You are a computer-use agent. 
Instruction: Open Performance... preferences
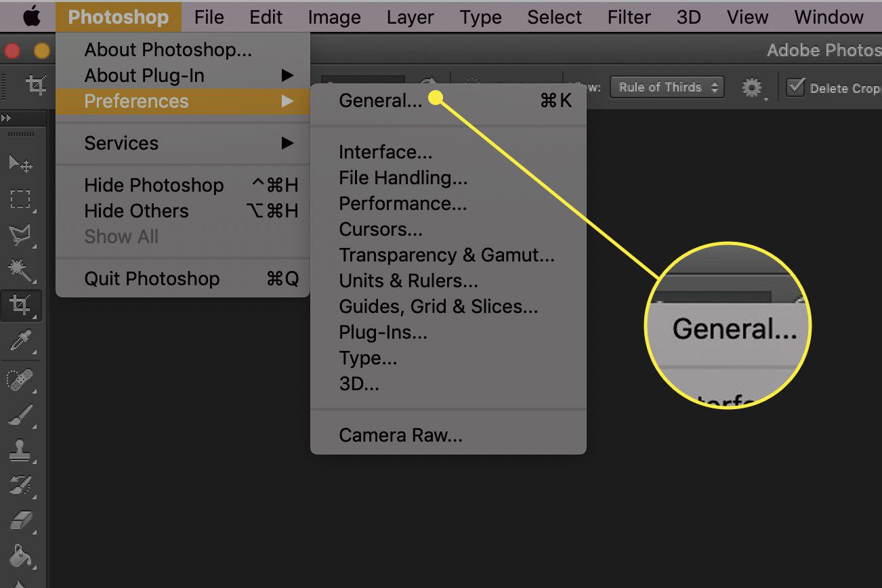[448, 203]
